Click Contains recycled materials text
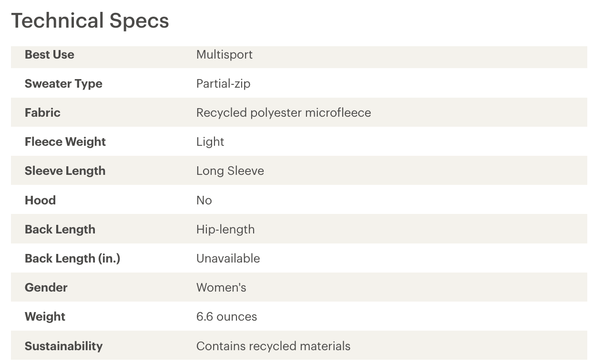This screenshot has height=364, width=593. tap(273, 345)
